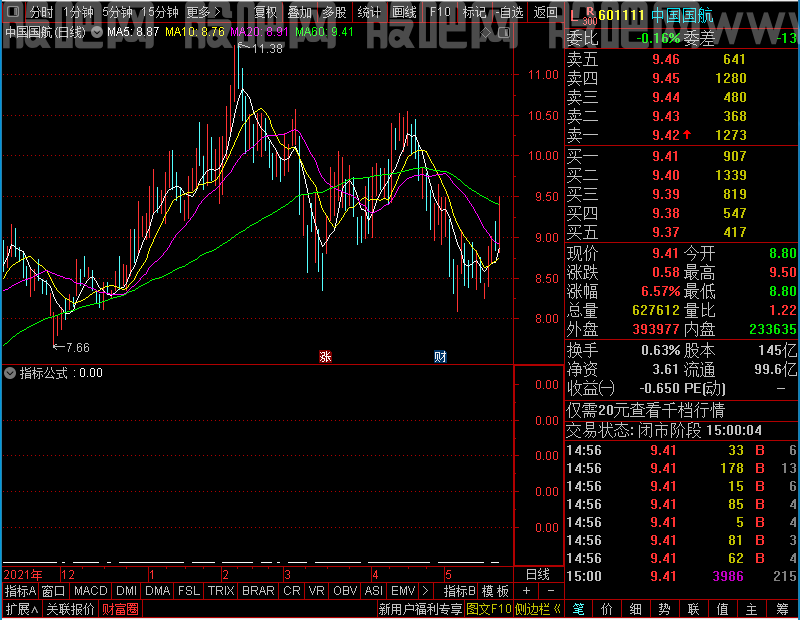Viewport: 800px width, 620px height.
Task: Open the red 财富圈 link
Action: [x=120, y=609]
